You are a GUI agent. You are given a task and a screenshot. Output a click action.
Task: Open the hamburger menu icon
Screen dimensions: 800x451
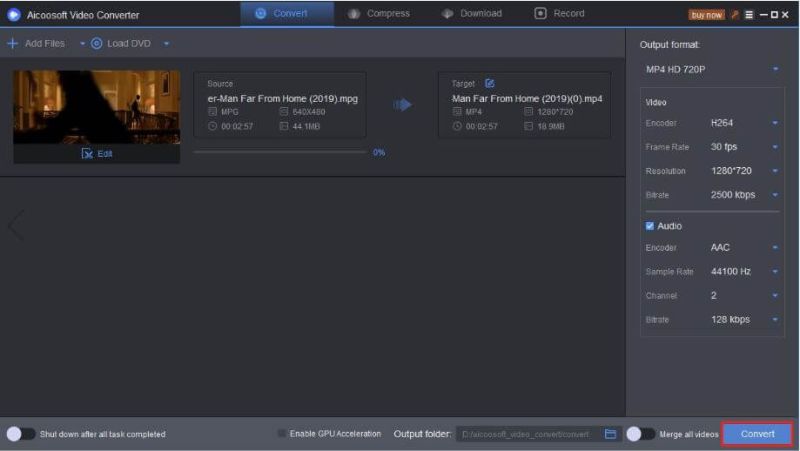pyautogui.click(x=748, y=15)
